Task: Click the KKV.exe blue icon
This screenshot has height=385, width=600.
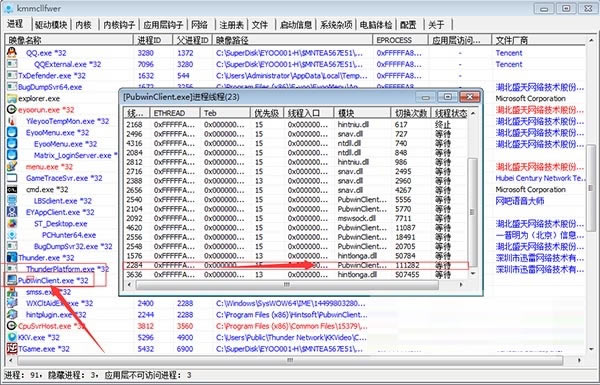Action: coord(12,337)
